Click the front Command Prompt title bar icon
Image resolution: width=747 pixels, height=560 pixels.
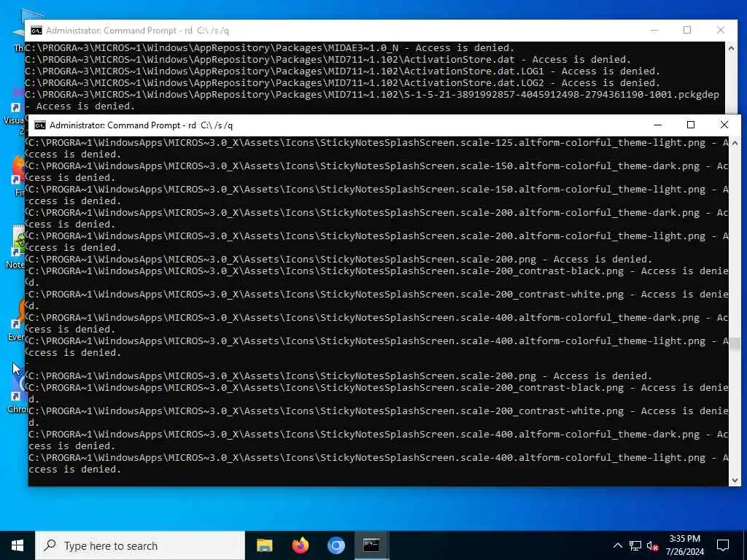(40, 125)
